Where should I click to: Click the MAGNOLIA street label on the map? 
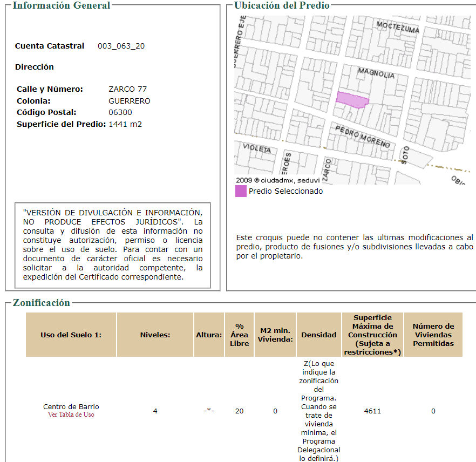tap(376, 73)
